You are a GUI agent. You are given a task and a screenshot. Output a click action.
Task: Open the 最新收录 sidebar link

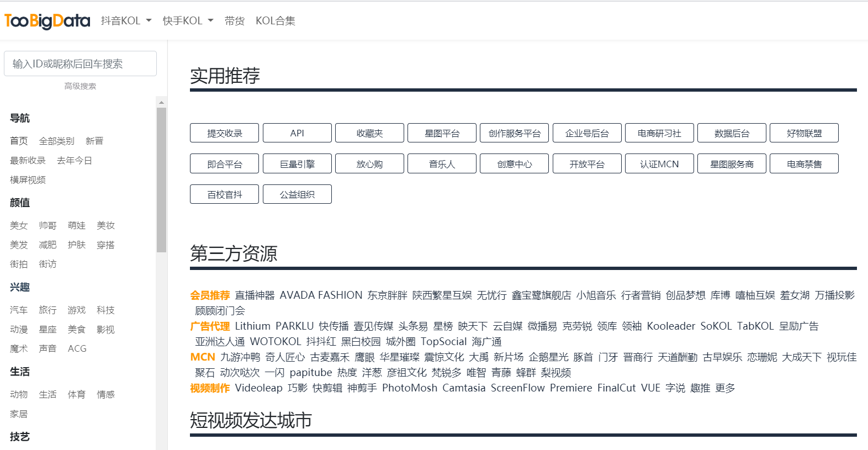coord(28,160)
